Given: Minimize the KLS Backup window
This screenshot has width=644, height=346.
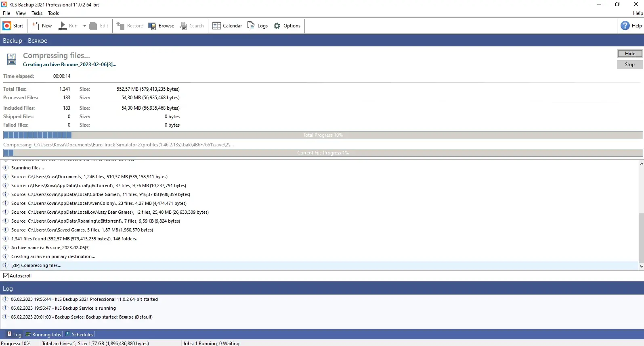Looking at the screenshot, I should click(x=599, y=4).
